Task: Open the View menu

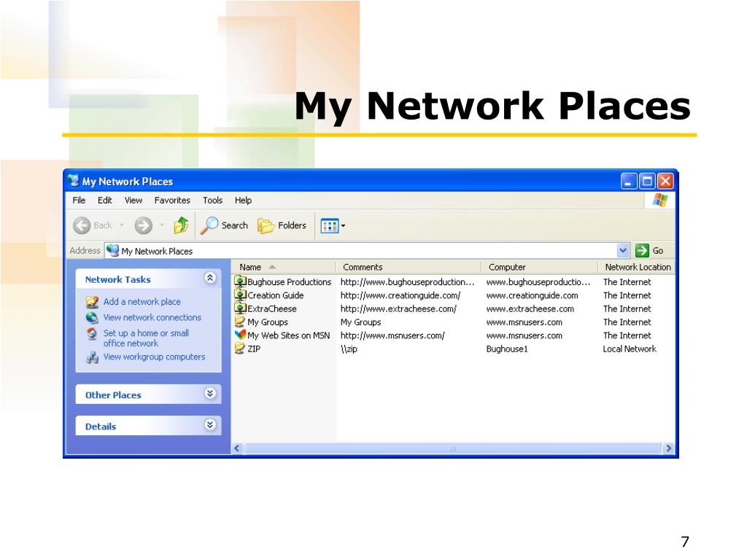Action: pos(133,200)
